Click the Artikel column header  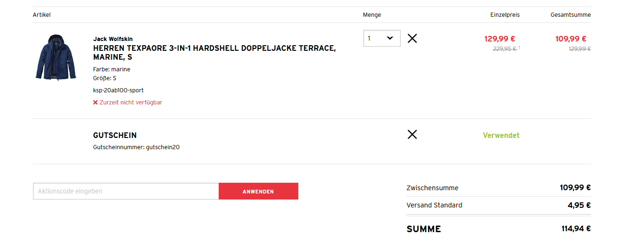(41, 15)
